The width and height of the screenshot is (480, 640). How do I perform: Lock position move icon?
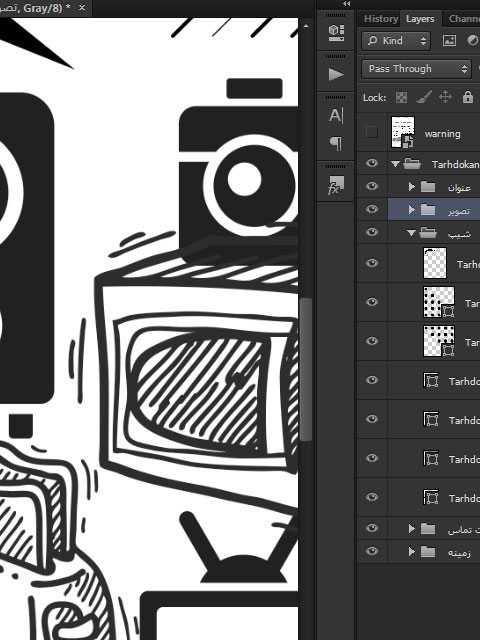(x=445, y=97)
